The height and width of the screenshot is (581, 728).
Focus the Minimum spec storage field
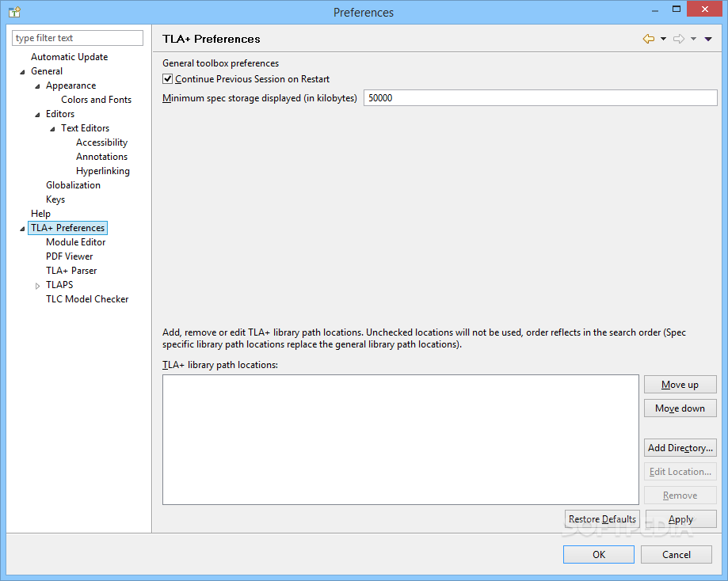[540, 98]
